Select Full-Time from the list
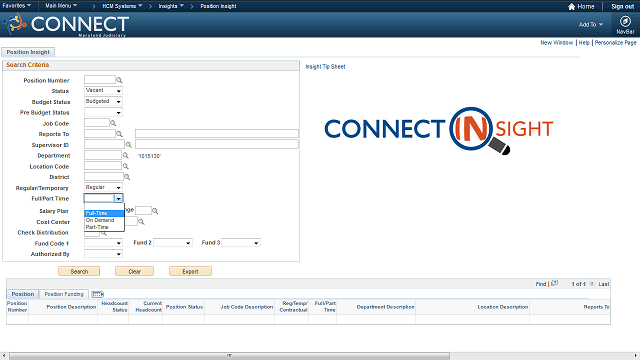Screen dimensions: 640x360 104,213
